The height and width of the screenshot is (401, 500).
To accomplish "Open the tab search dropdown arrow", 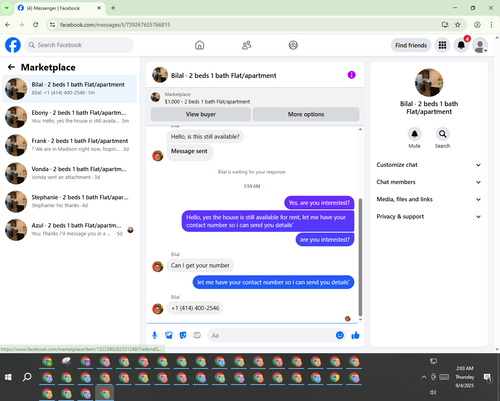I will click(6, 8).
